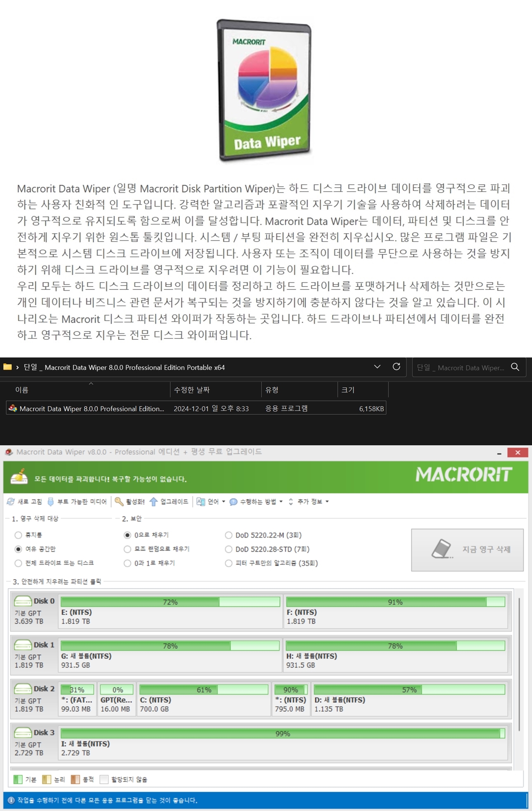Click the Disk 0 drive icon

(x=23, y=601)
